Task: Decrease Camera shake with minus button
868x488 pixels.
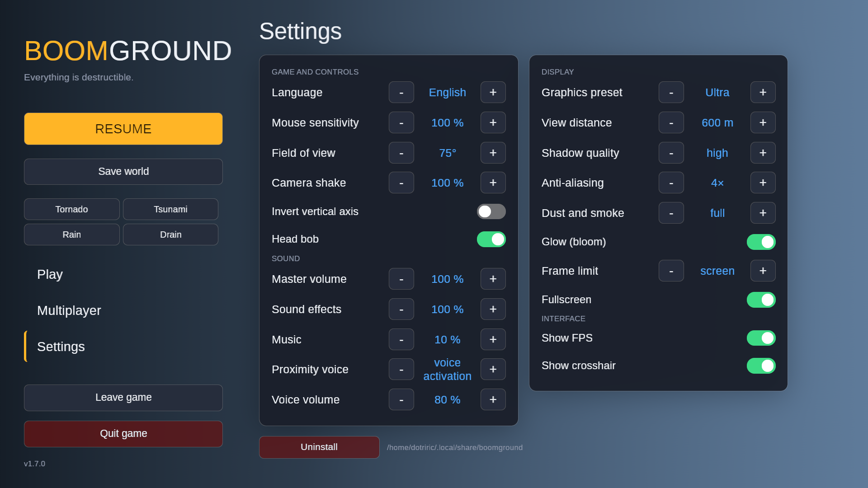Action: tap(401, 183)
